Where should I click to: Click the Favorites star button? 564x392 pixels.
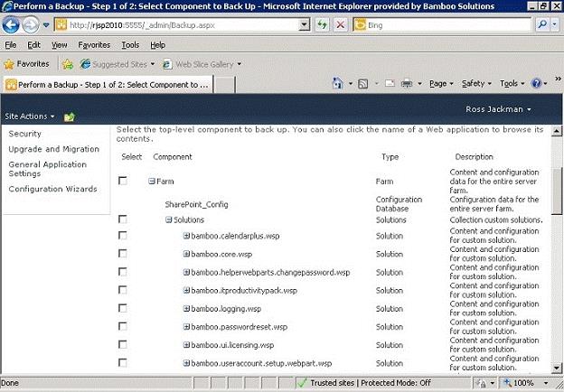tap(26, 64)
